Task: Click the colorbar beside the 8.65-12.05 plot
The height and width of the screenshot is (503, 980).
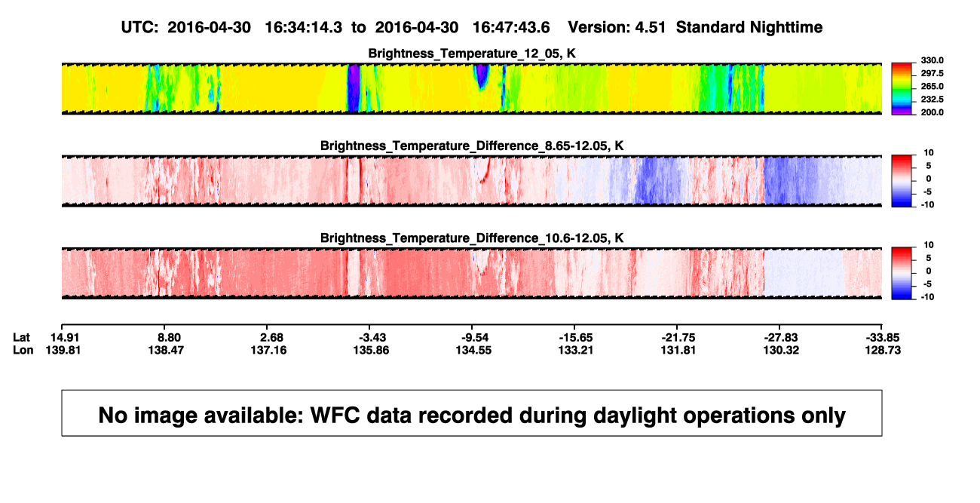Action: point(902,180)
